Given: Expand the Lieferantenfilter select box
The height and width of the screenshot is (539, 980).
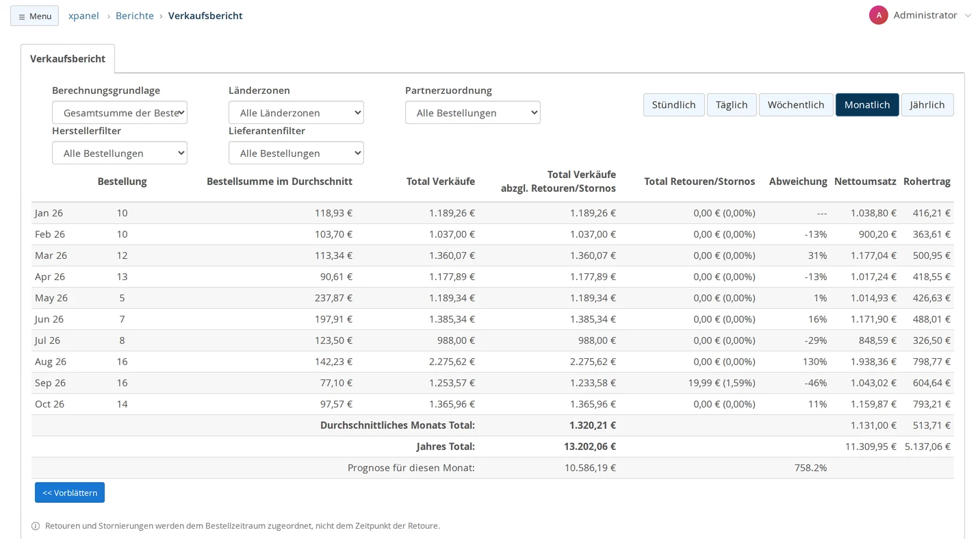Looking at the screenshot, I should [x=296, y=153].
